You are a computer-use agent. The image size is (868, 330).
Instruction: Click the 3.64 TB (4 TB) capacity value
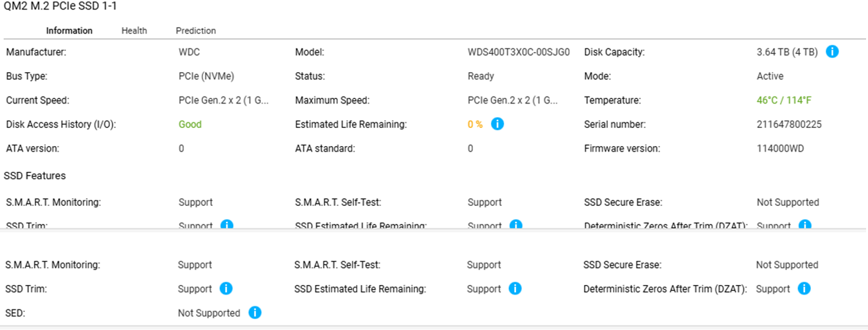coord(787,53)
